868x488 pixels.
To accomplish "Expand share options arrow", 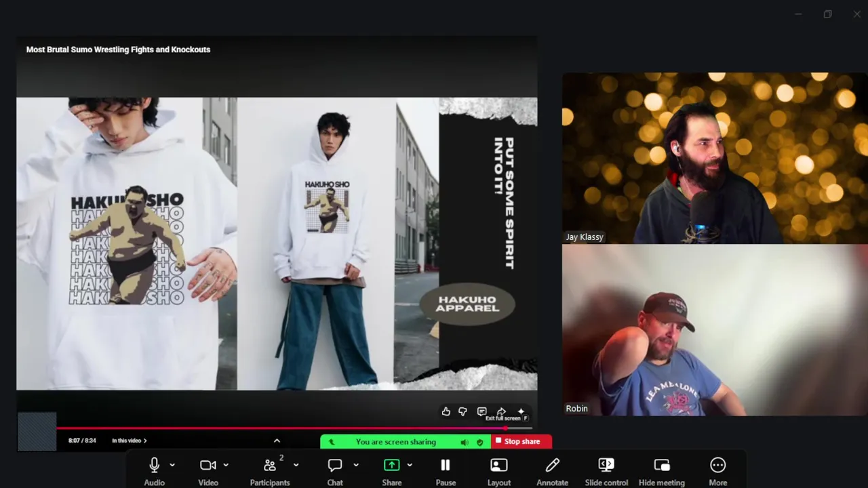I will point(410,465).
